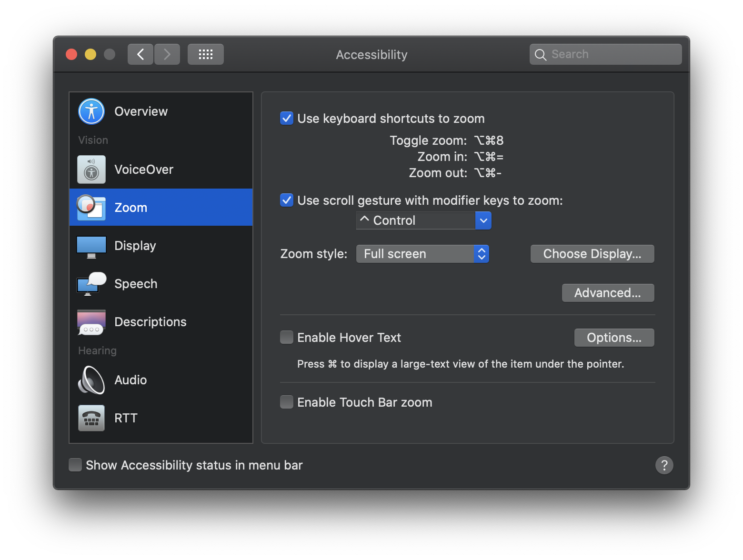
Task: Click the Audio speaker icon
Action: [91, 380]
